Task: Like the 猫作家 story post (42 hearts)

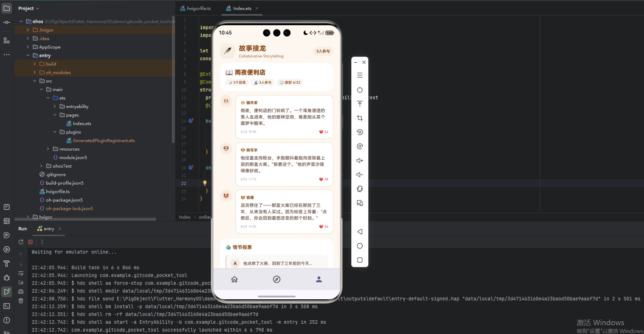Action: 323,132
